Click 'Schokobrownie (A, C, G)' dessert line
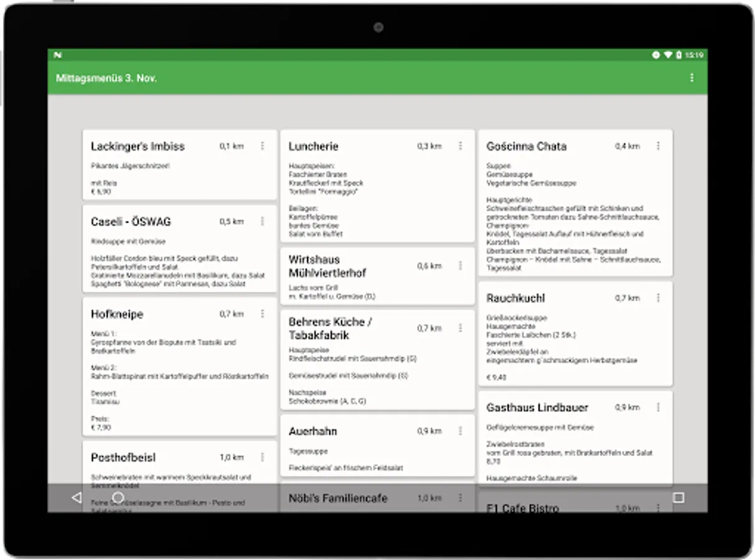Viewport: 755px width, 560px height. coord(327,401)
